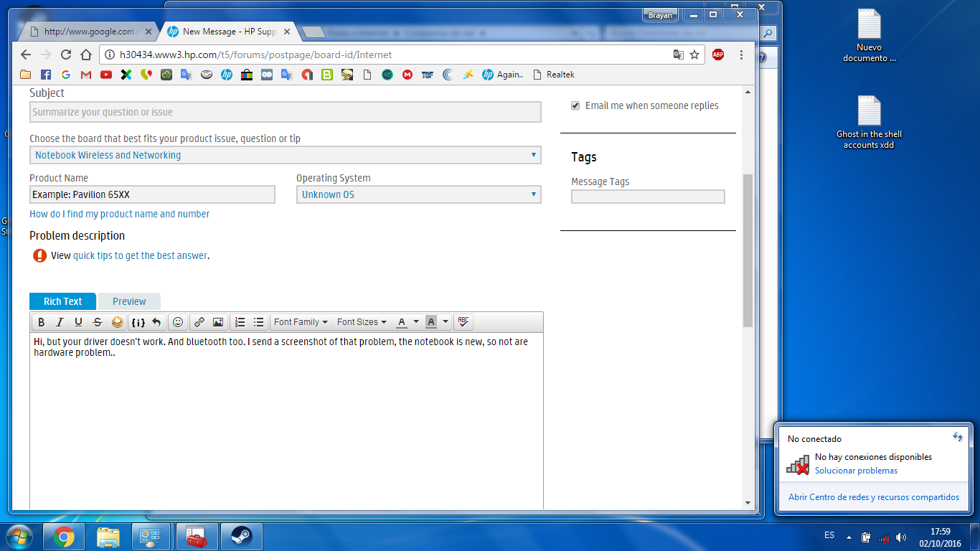Image resolution: width=980 pixels, height=551 pixels.
Task: Click the Product Name input field
Action: 152,194
